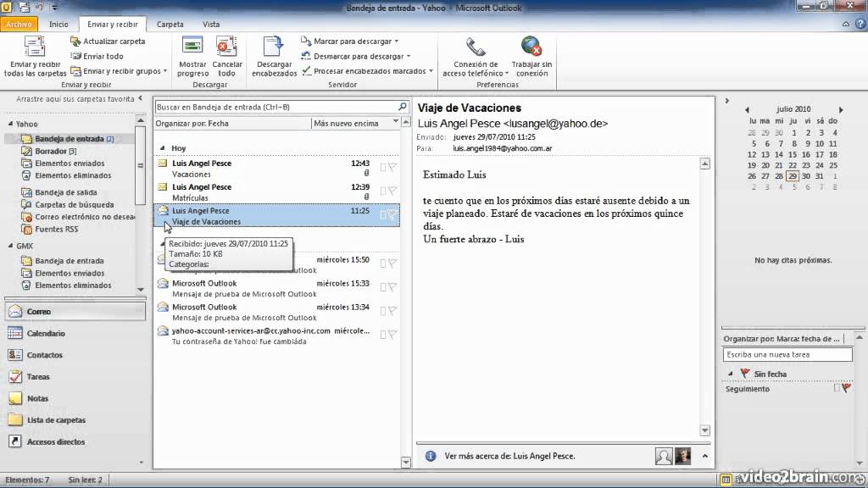The image size is (868, 488).
Task: Open the Borrador folder
Action: [50, 151]
